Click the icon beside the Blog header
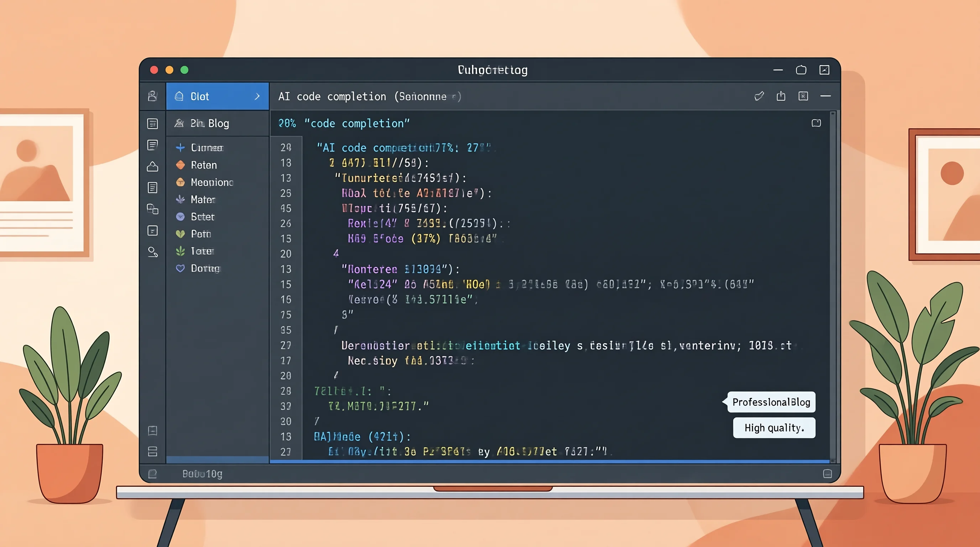Image resolution: width=980 pixels, height=547 pixels. tap(179, 123)
